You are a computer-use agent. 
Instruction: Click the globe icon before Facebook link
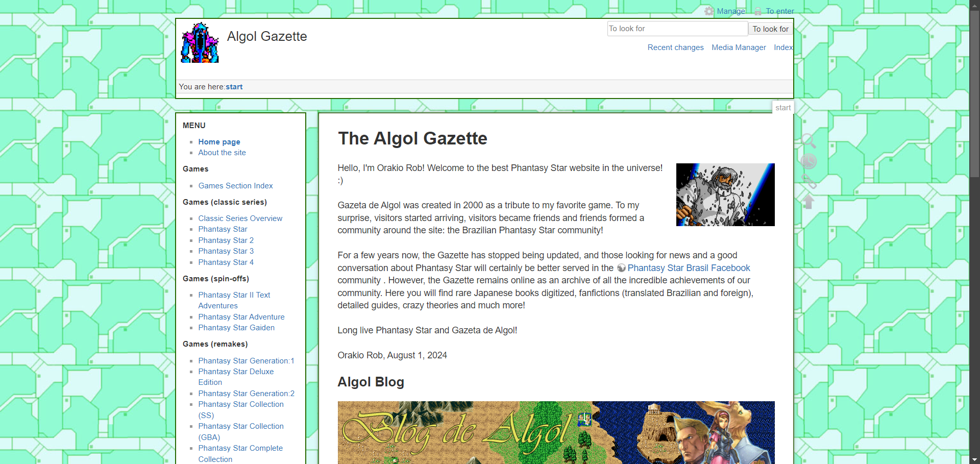click(621, 268)
